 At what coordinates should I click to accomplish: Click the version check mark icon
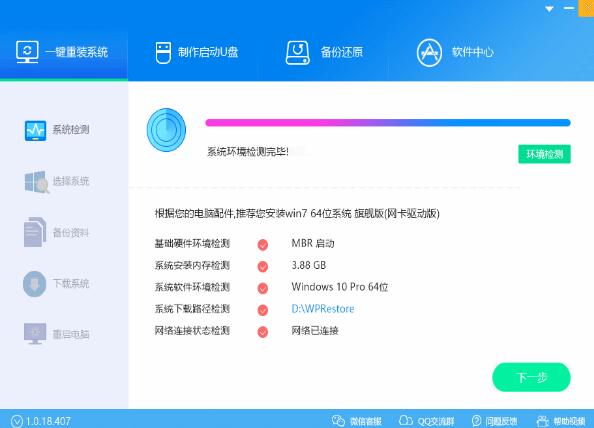(17, 421)
